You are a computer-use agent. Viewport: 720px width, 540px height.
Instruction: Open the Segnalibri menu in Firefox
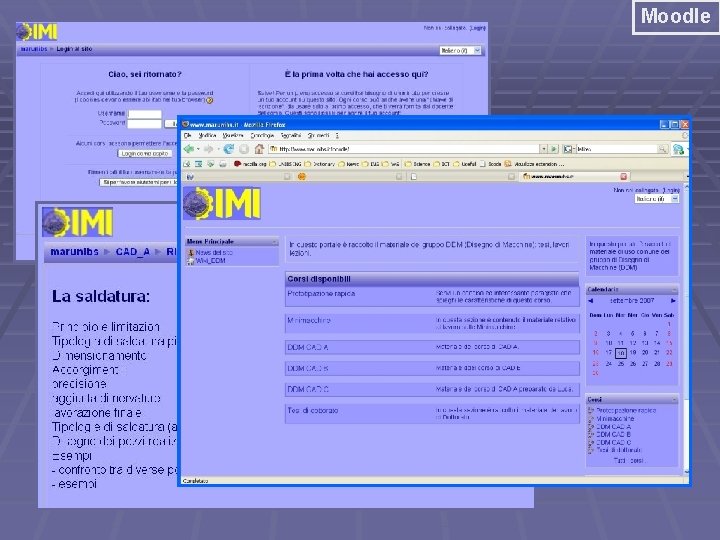291,135
